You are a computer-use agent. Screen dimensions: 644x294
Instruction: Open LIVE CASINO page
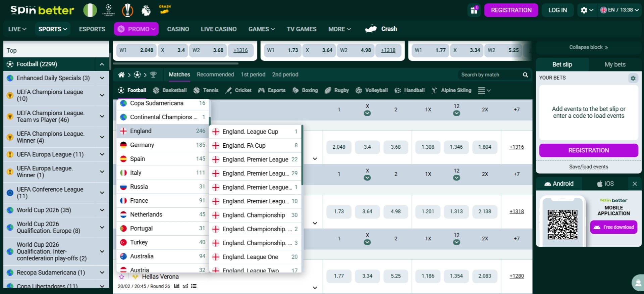click(x=219, y=29)
